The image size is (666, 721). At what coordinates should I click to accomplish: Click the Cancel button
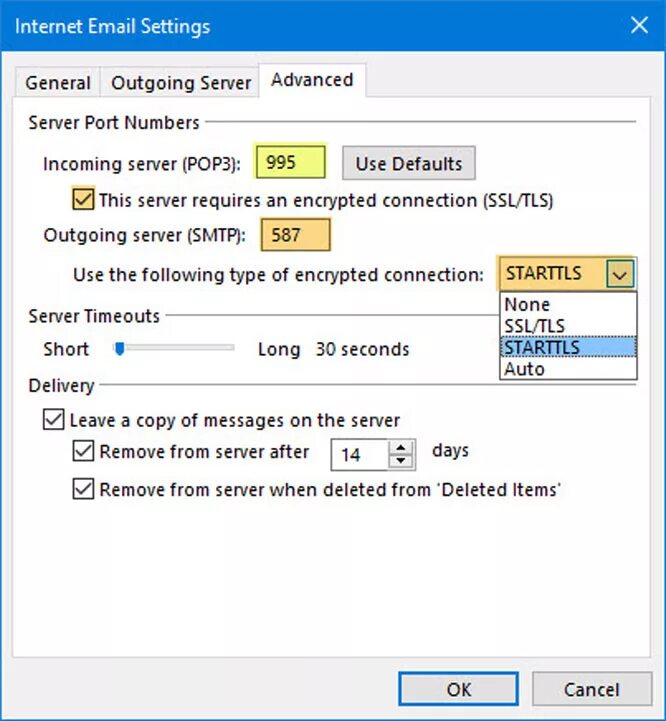[x=591, y=689]
